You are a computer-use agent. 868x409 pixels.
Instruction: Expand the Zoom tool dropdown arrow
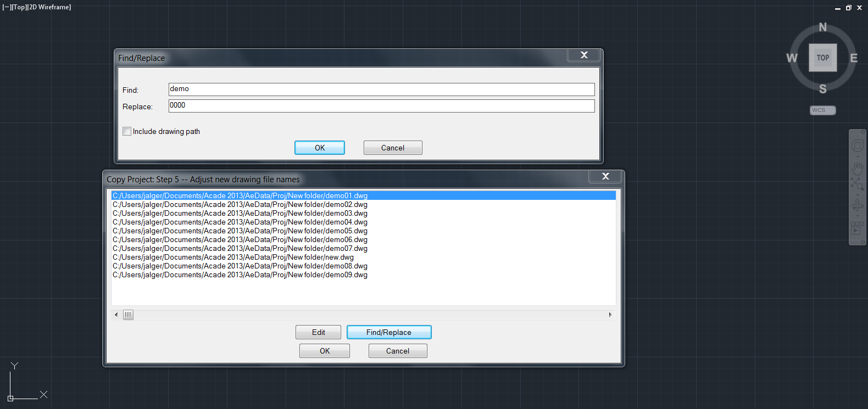(858, 195)
